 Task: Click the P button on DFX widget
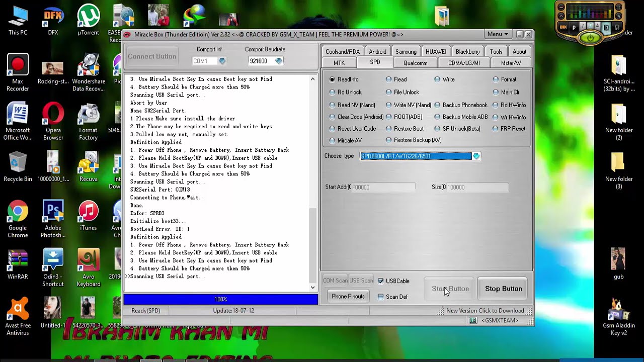click(x=574, y=27)
